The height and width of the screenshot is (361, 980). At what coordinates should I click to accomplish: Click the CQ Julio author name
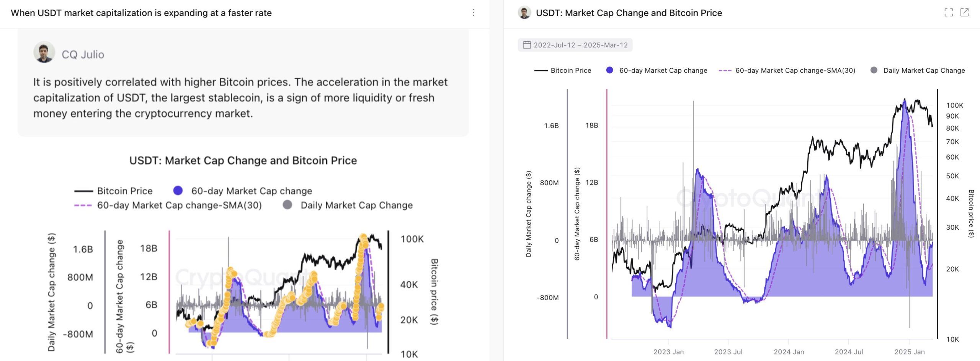tap(83, 55)
